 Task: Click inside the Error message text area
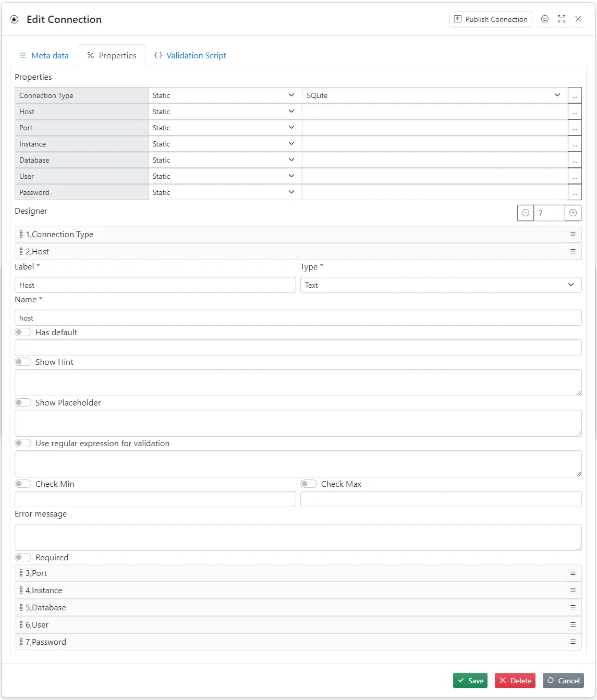point(298,537)
